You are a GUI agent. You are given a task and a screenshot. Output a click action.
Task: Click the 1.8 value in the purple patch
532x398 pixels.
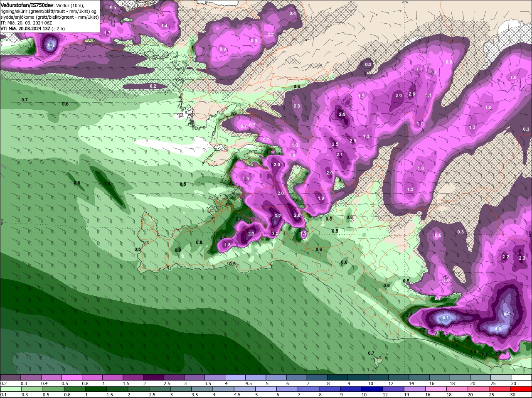click(x=227, y=245)
